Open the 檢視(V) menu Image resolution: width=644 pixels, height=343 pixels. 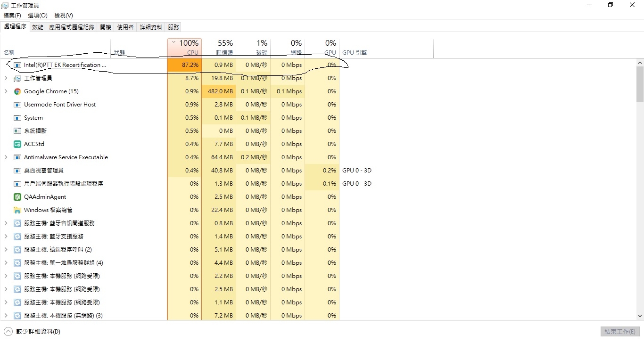(64, 16)
